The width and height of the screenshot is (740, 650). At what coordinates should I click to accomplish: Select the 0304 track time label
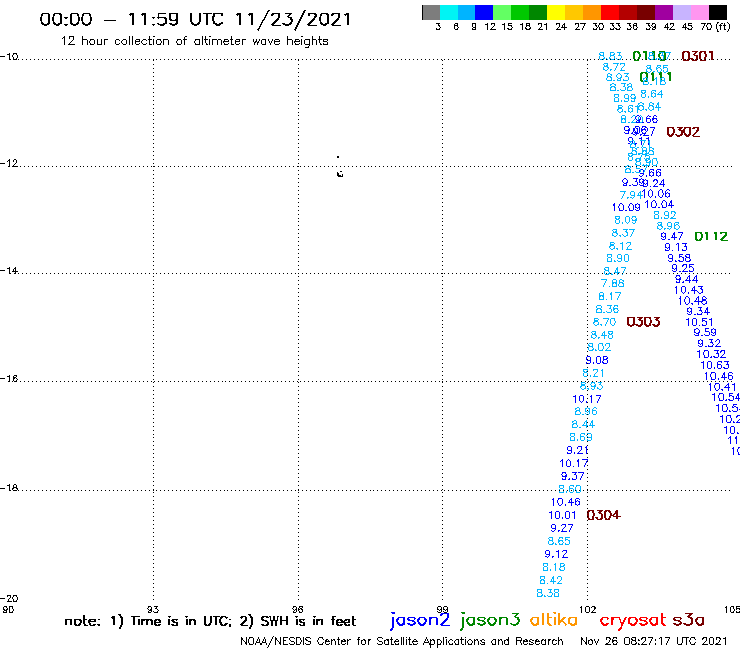coord(603,515)
